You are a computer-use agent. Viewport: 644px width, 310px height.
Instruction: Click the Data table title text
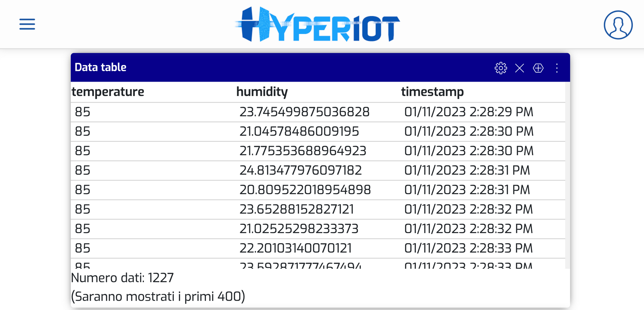[x=100, y=67]
